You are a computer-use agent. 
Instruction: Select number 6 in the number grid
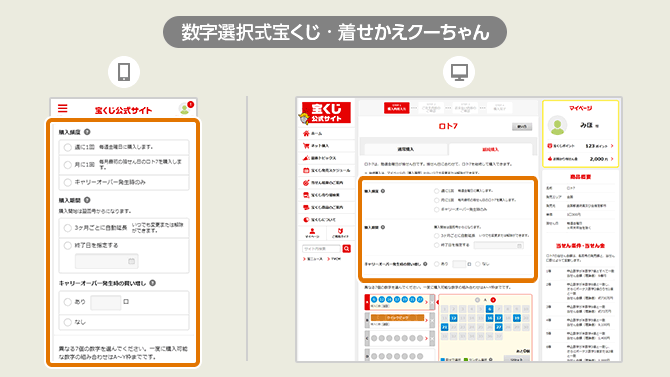coord(490,309)
